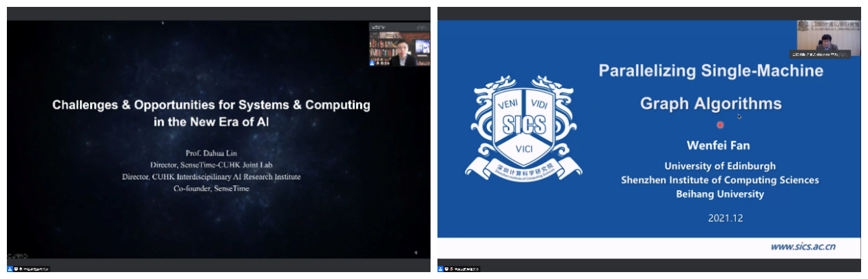The width and height of the screenshot is (868, 279).
Task: Select the speaker video thumbnail on the AI slide
Action: 400,48
